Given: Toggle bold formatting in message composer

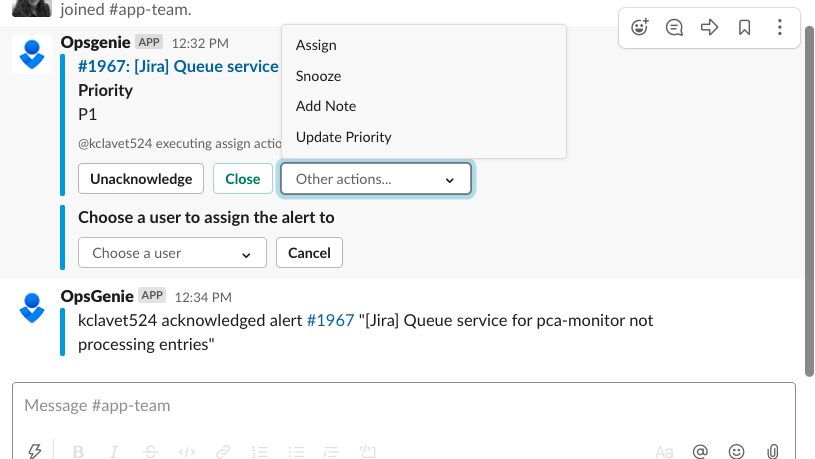Looking at the screenshot, I should pos(79,451).
